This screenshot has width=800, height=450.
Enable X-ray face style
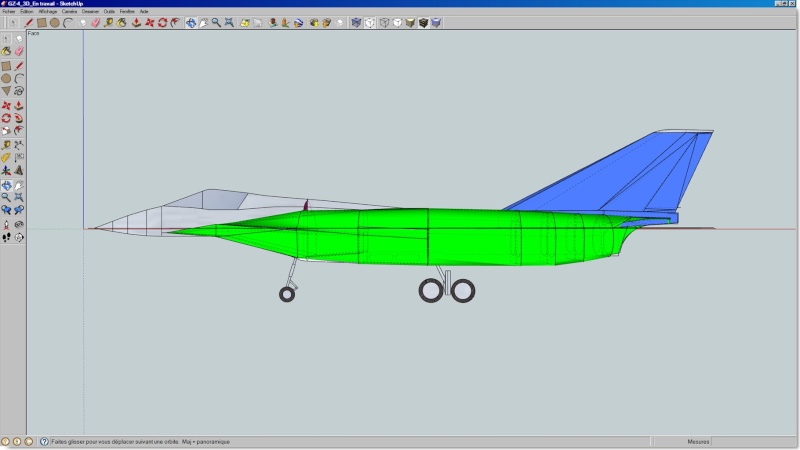pos(356,22)
